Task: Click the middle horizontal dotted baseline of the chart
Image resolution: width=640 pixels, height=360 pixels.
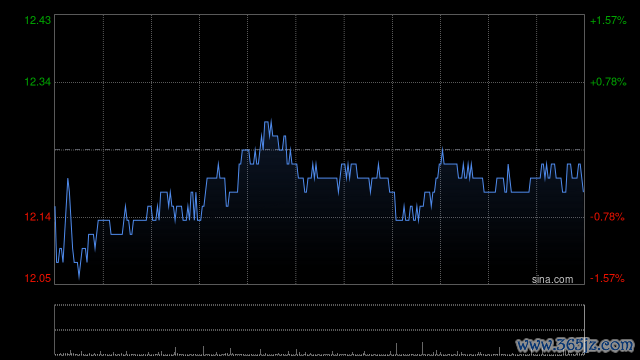Action: 320,150
